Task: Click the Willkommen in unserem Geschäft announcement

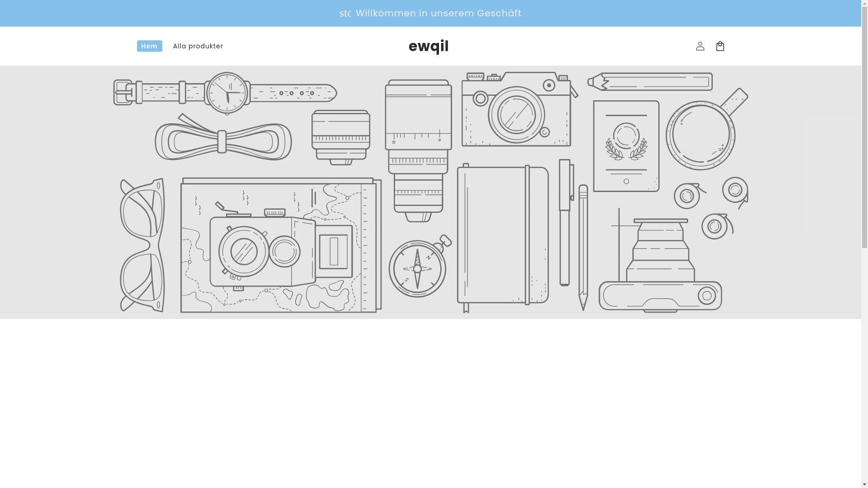Action: point(438,13)
